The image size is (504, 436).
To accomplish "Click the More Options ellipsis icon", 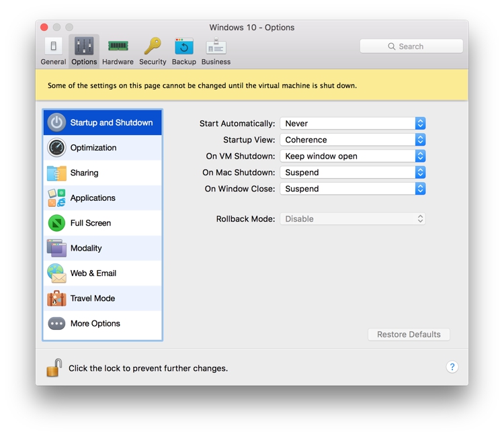I will (56, 324).
